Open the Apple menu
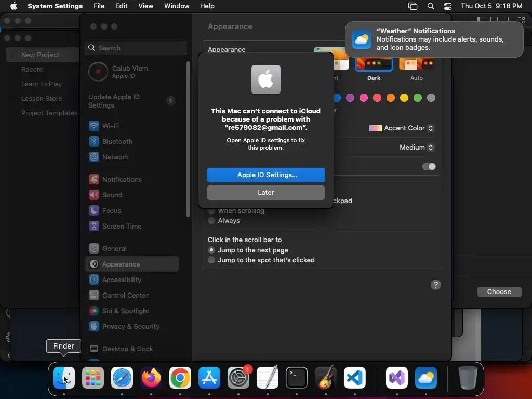 [14, 6]
